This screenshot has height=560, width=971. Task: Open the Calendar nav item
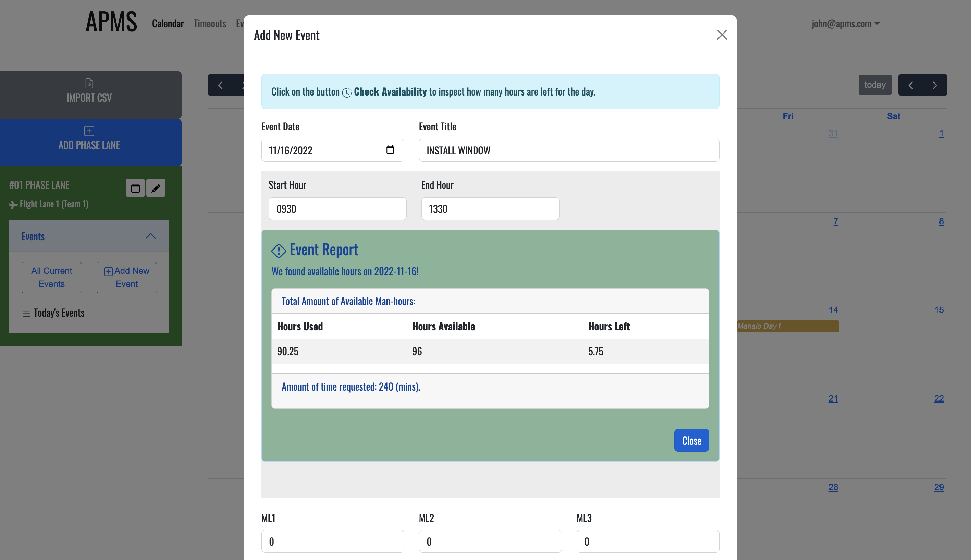pos(168,24)
